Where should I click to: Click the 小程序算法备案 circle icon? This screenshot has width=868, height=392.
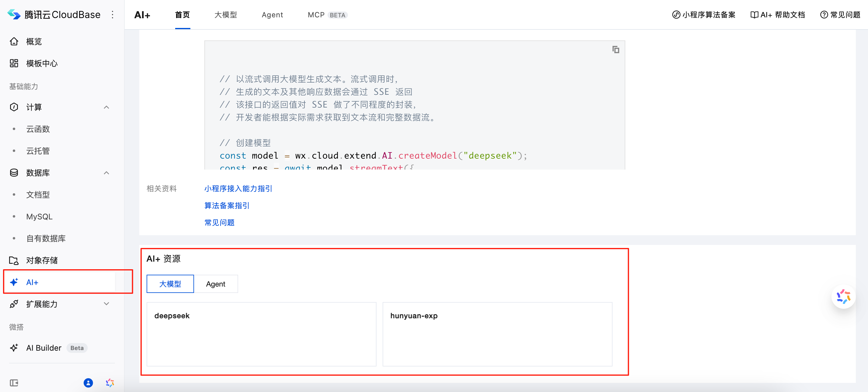(x=676, y=15)
